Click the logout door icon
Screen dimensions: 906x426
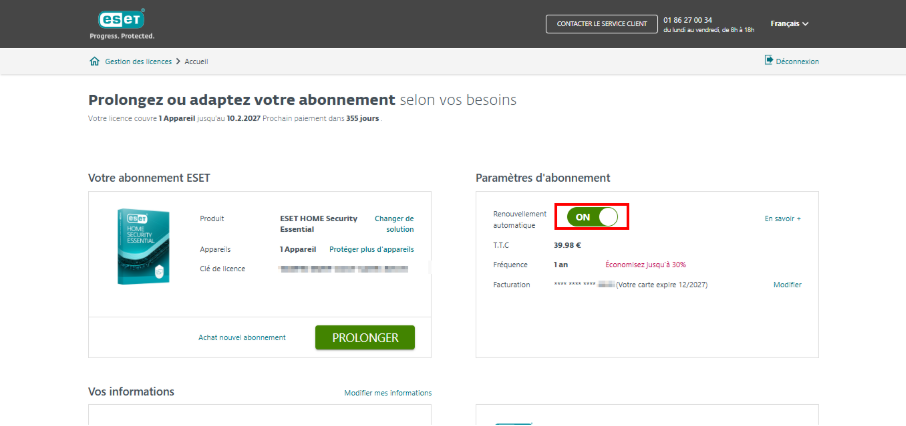[768, 60]
